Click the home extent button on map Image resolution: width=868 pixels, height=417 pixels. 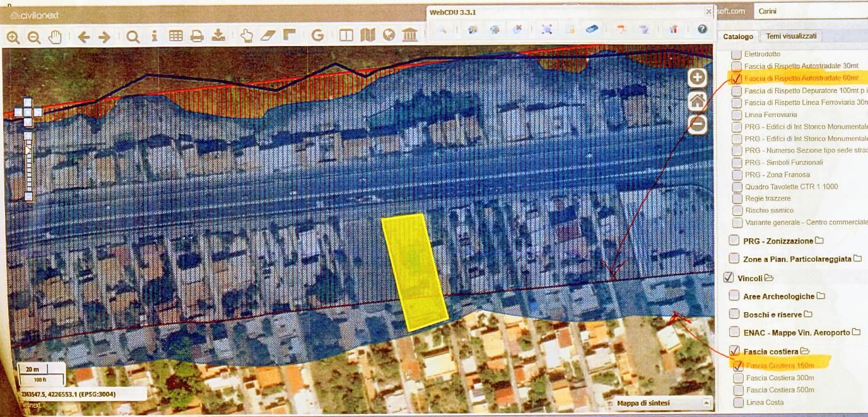pos(697,101)
